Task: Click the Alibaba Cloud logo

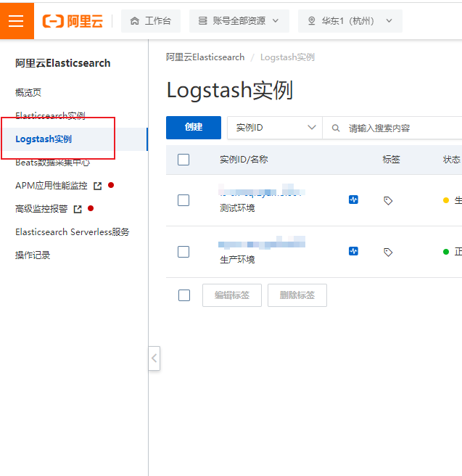Action: pos(73,21)
